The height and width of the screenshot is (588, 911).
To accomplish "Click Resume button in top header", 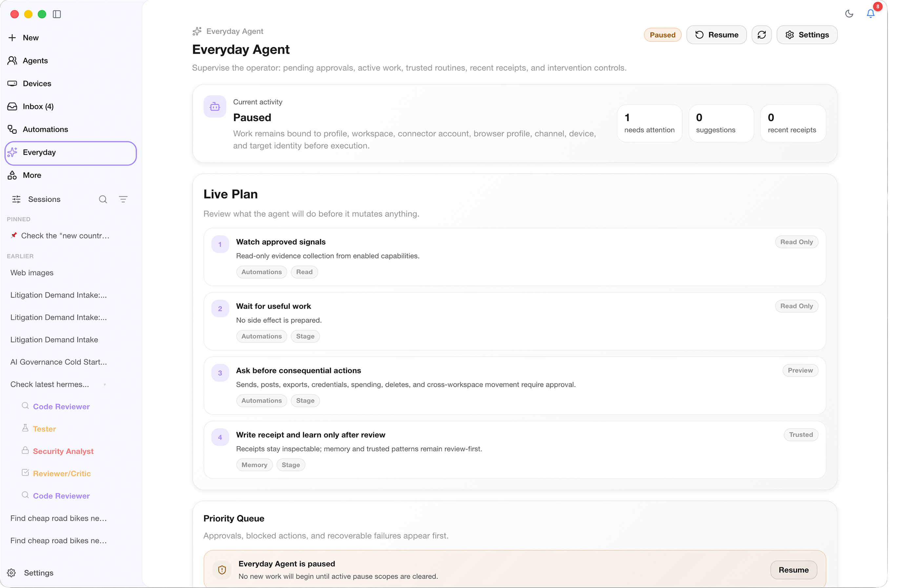I will pyautogui.click(x=716, y=35).
